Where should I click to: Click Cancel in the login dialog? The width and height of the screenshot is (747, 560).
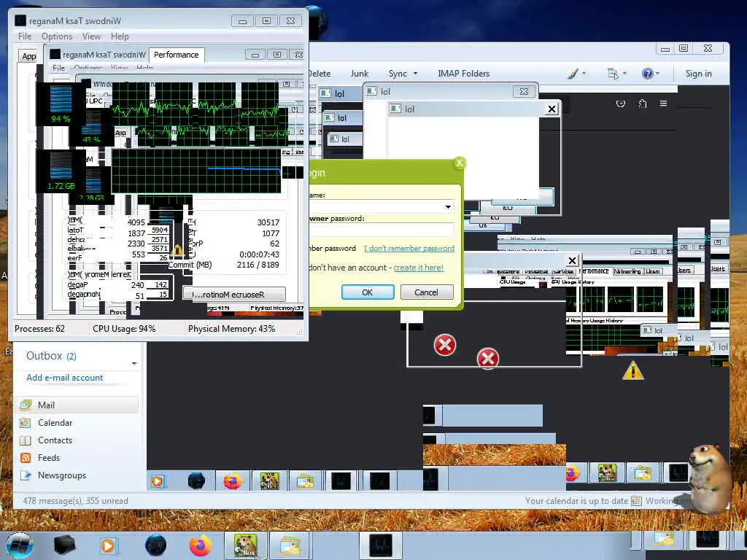[426, 292]
